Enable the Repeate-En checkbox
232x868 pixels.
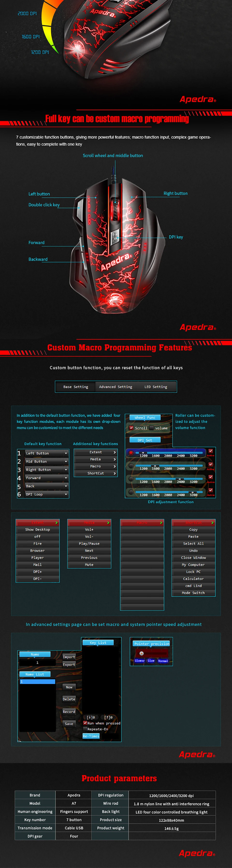tap(85, 729)
